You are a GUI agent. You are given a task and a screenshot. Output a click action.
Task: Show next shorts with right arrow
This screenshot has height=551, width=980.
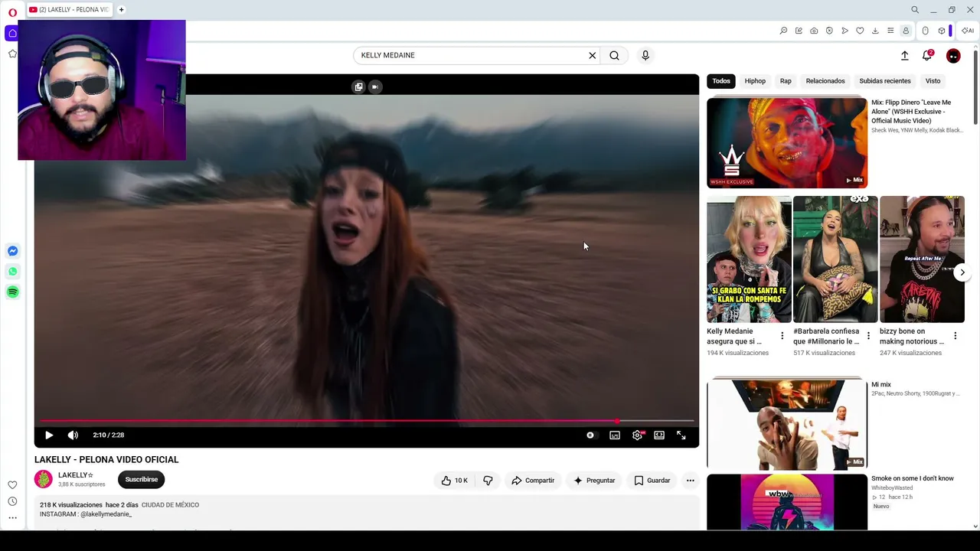coord(962,272)
